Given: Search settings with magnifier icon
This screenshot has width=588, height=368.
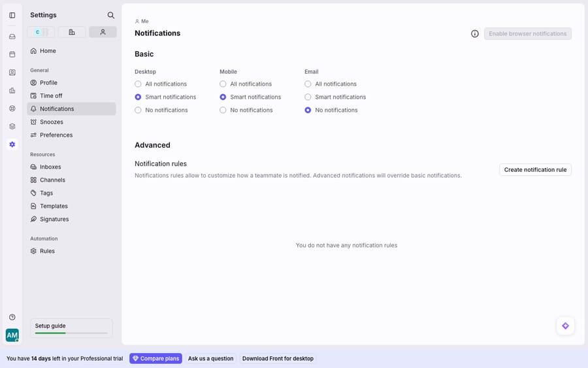Looking at the screenshot, I should tap(110, 16).
